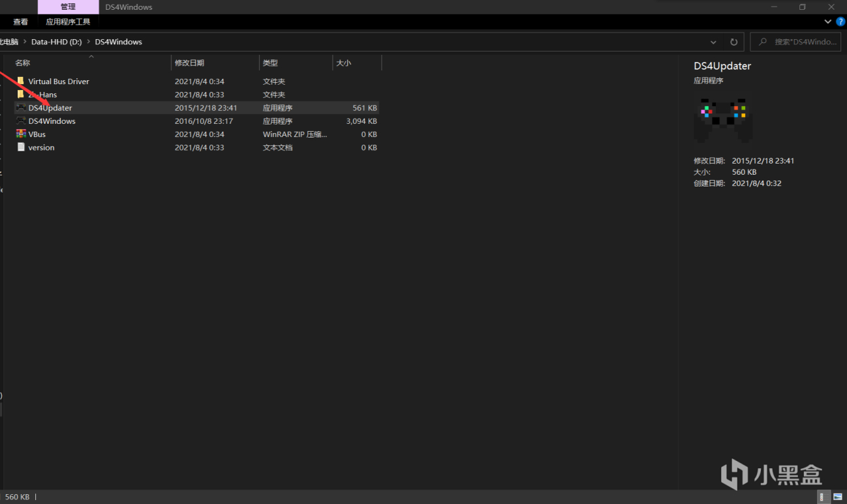
Task: Click the 3,094 KB size cell
Action: 362,121
